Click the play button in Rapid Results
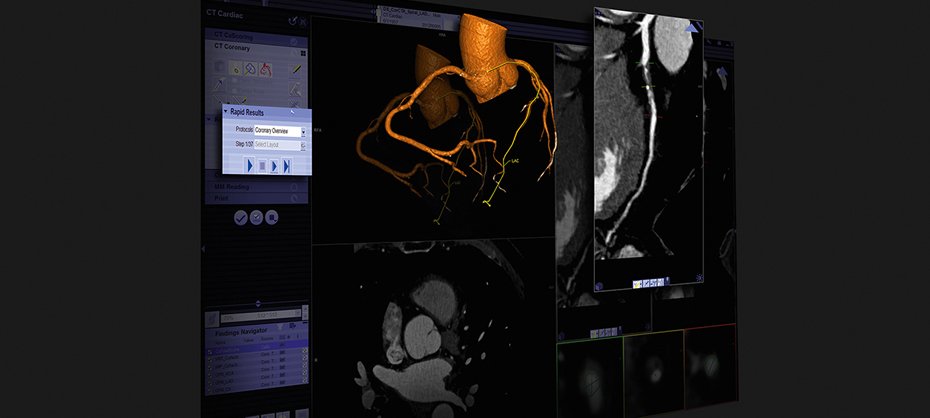 coord(249,165)
